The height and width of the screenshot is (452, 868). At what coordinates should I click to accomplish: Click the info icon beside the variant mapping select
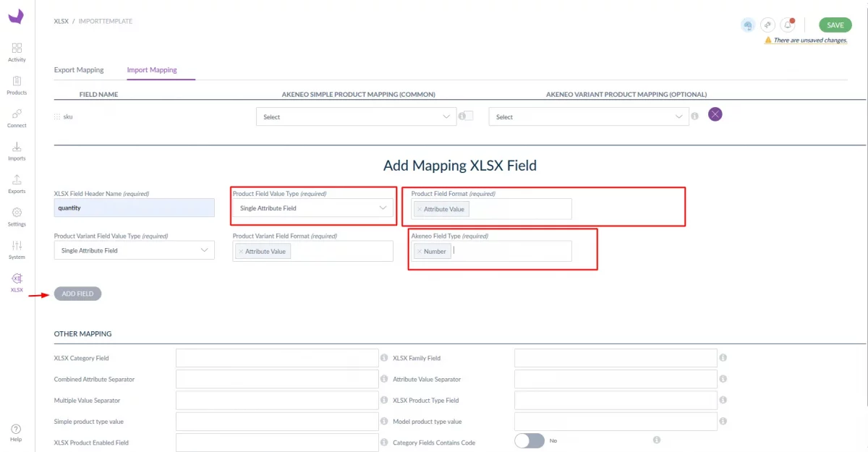pos(694,116)
